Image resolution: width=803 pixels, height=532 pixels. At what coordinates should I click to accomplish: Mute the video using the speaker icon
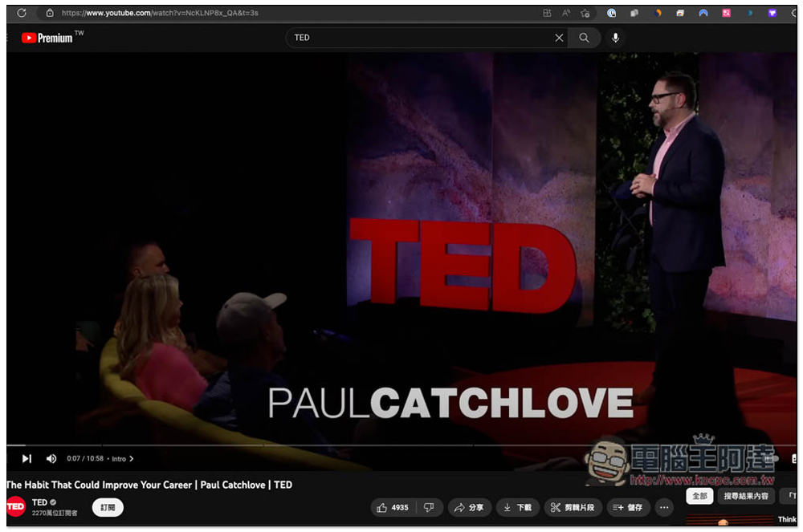point(51,459)
